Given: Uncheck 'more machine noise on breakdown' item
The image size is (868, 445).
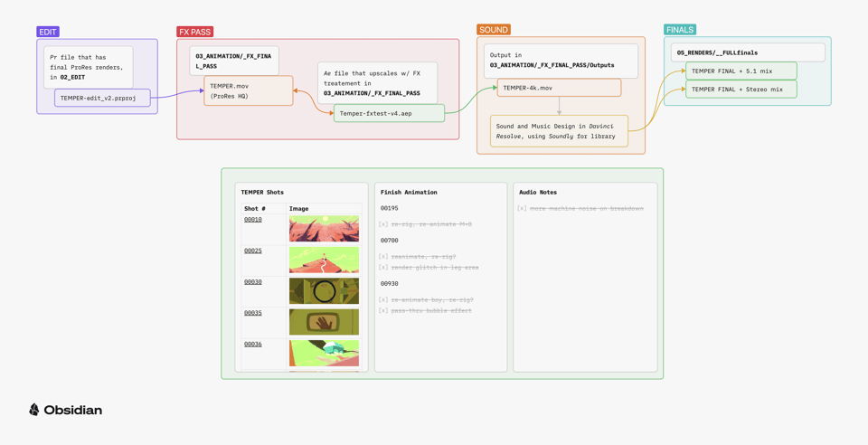Looking at the screenshot, I should [522, 209].
